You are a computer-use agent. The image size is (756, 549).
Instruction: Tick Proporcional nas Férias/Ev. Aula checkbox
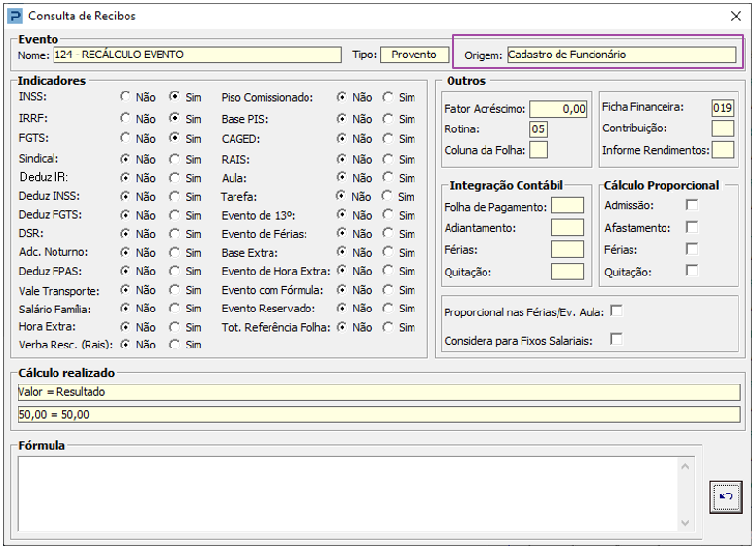click(x=616, y=311)
